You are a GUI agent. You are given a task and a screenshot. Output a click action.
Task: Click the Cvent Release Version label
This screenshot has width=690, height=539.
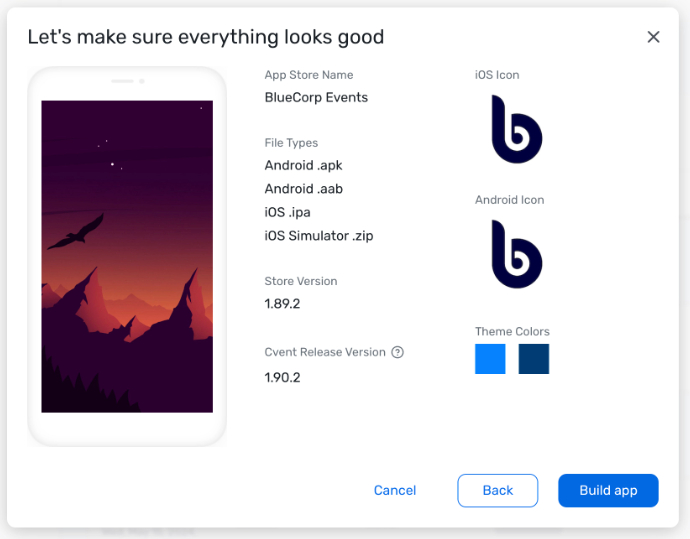tap(325, 352)
